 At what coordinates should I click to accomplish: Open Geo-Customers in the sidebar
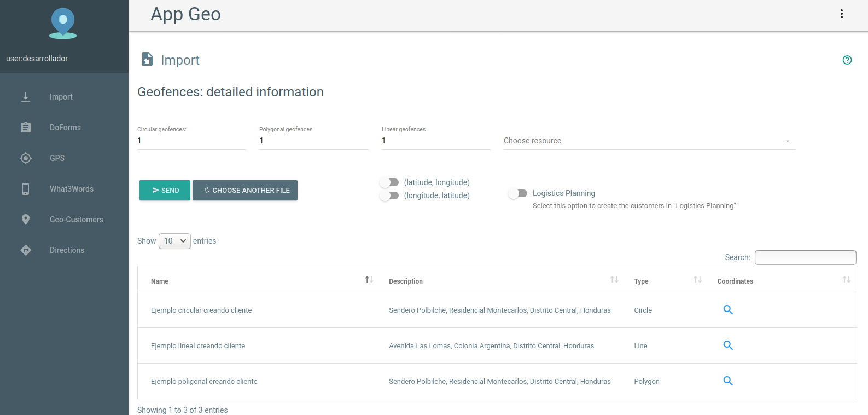pos(64,220)
